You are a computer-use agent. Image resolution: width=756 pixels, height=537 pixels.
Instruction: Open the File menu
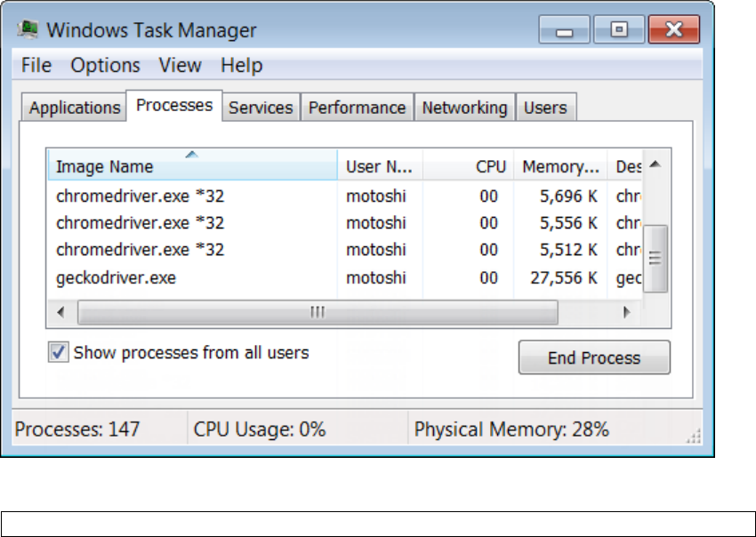36,66
